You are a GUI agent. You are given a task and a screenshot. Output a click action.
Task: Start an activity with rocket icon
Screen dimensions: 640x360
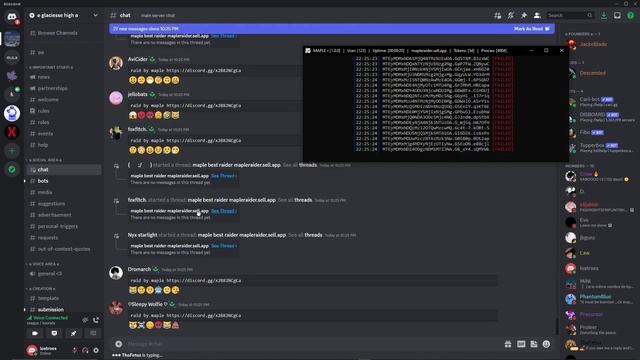click(x=73, y=333)
